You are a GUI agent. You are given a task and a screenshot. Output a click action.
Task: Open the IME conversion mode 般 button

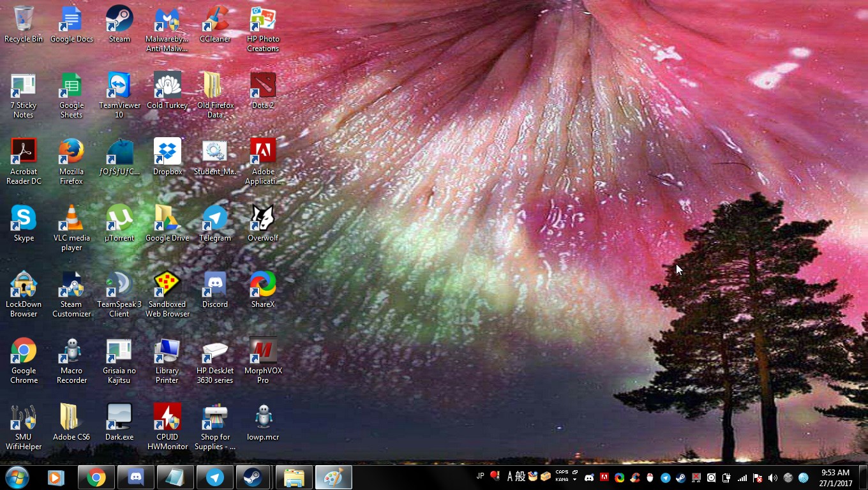pos(521,477)
